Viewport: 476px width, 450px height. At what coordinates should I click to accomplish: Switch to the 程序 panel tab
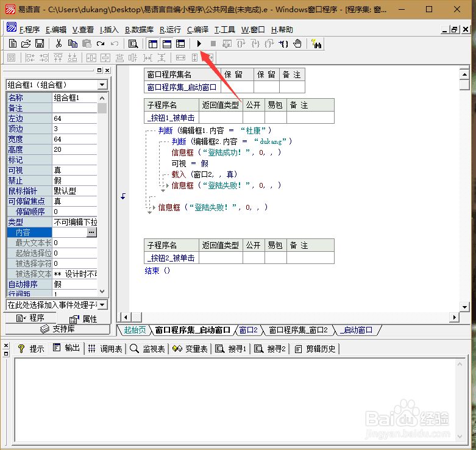point(30,318)
